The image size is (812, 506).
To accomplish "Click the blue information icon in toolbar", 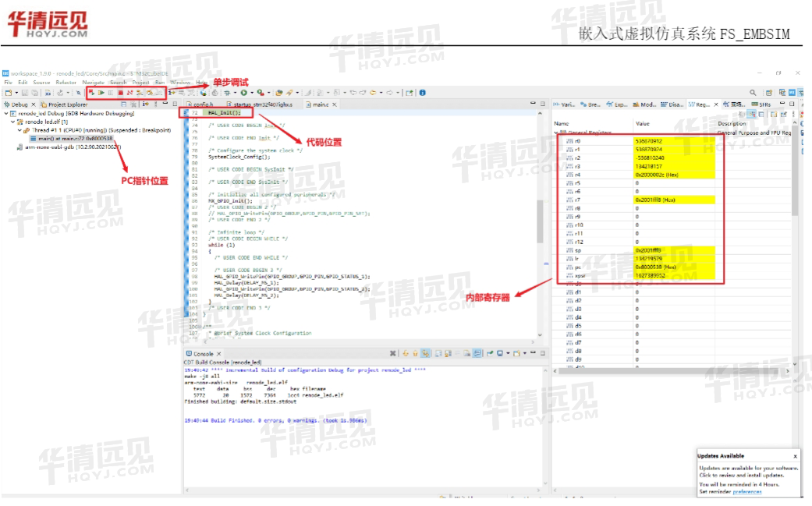I will tap(422, 92).
